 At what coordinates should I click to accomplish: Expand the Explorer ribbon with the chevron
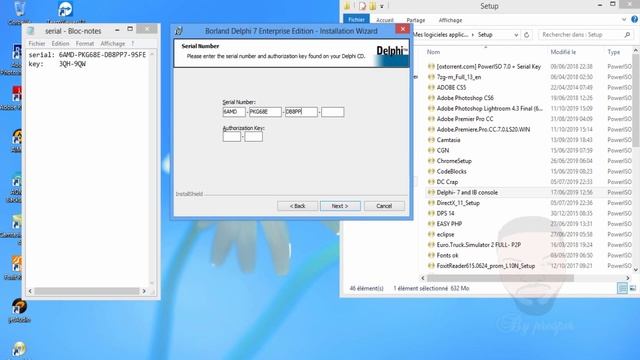[x=624, y=20]
